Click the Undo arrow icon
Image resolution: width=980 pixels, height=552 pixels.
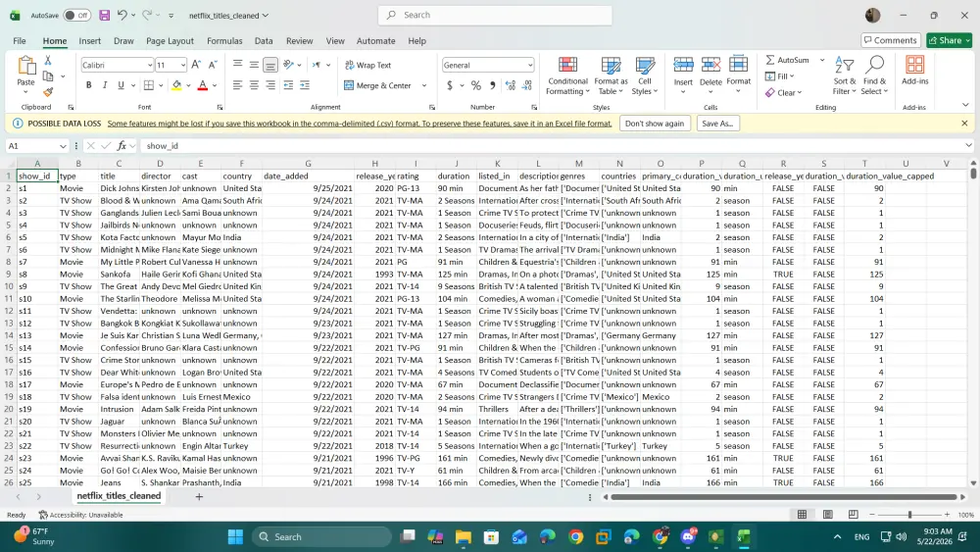pyautogui.click(x=122, y=15)
